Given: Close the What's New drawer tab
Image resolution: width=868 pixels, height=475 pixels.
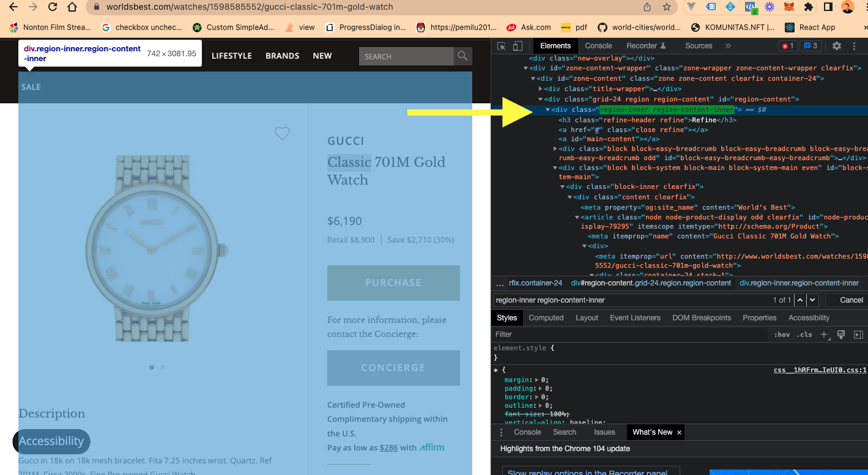Looking at the screenshot, I should 679,432.
